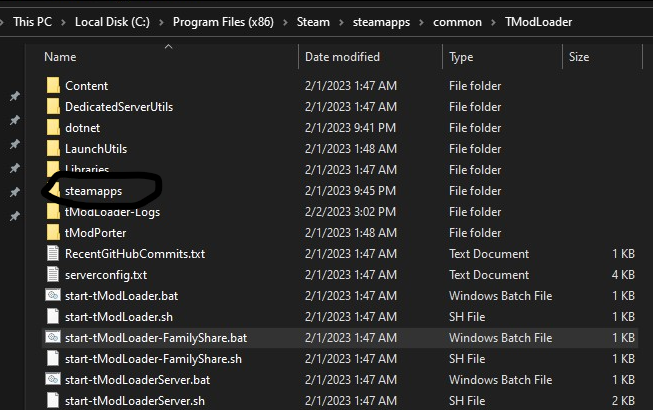
Task: Select the tModLoader-Logs folder name
Action: 112,212
